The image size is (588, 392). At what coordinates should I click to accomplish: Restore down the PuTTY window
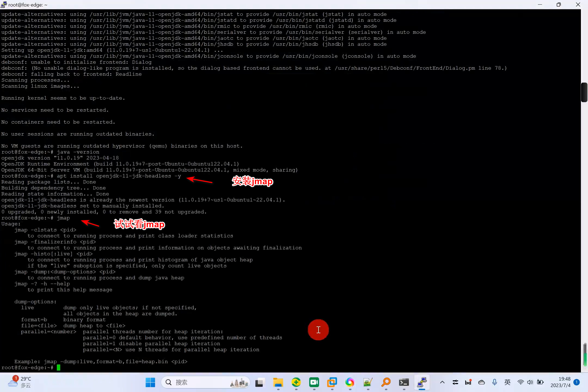click(x=559, y=5)
